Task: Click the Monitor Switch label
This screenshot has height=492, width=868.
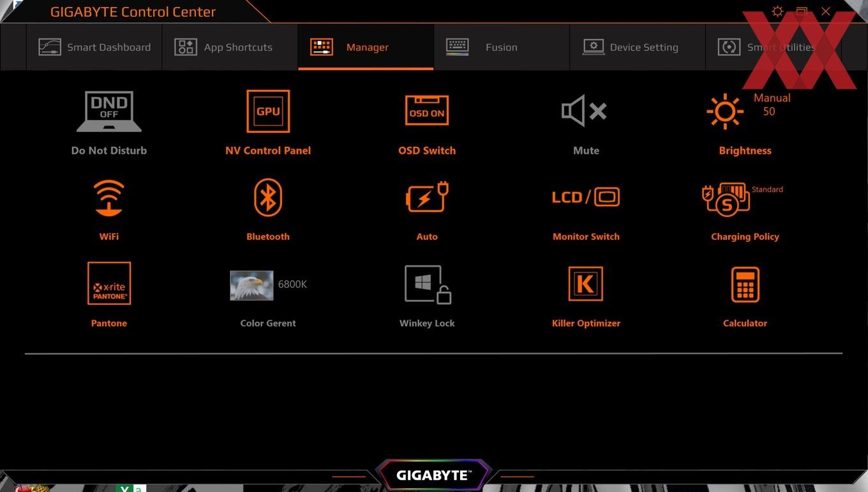Action: coord(586,237)
